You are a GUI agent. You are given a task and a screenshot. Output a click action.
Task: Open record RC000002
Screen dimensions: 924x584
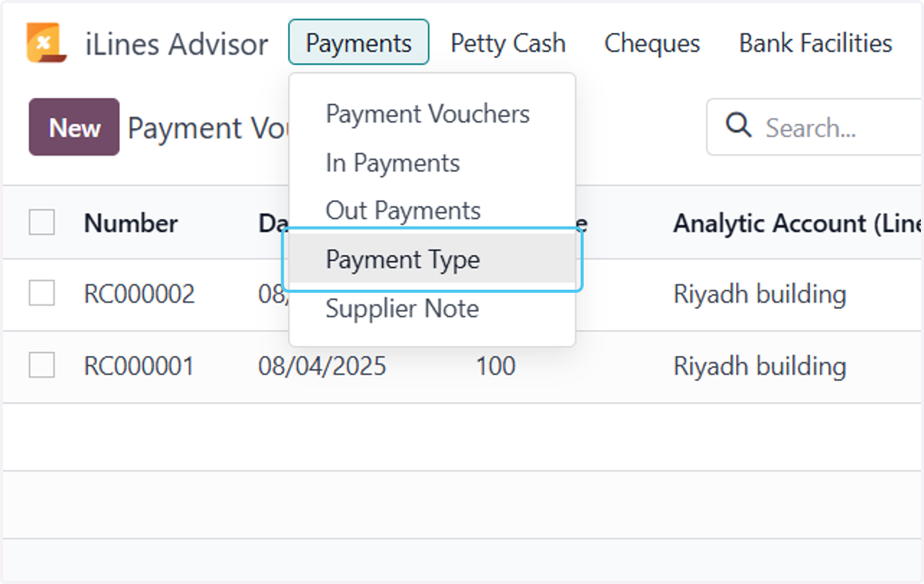click(139, 294)
